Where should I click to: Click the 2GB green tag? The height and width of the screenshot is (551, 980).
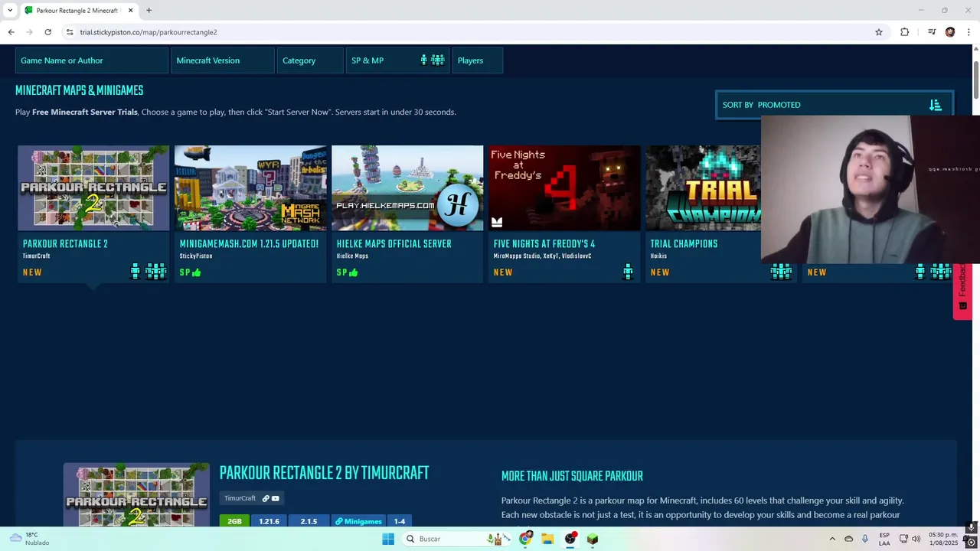(x=234, y=521)
